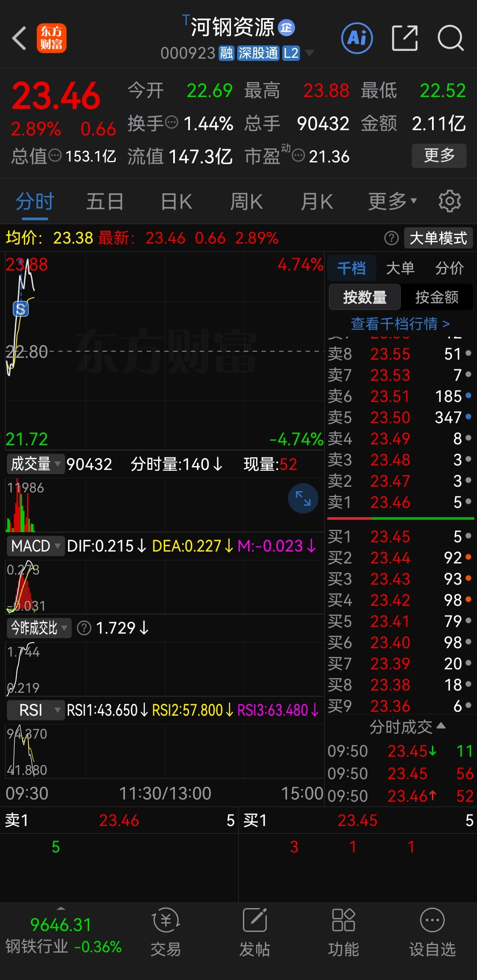Toggle 大单模式 on
Image resolution: width=477 pixels, height=980 pixels.
tap(438, 238)
